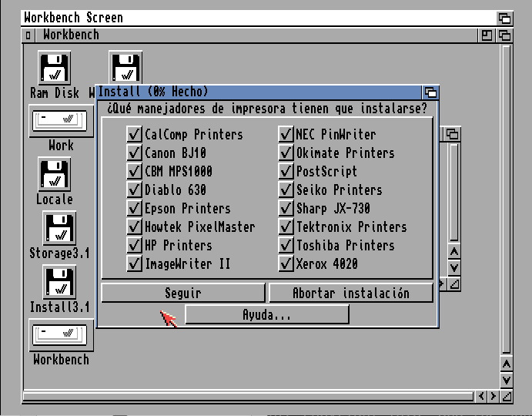This screenshot has width=532, height=416.
Task: Click Workbench window scroll down arrow
Action: 506,381
